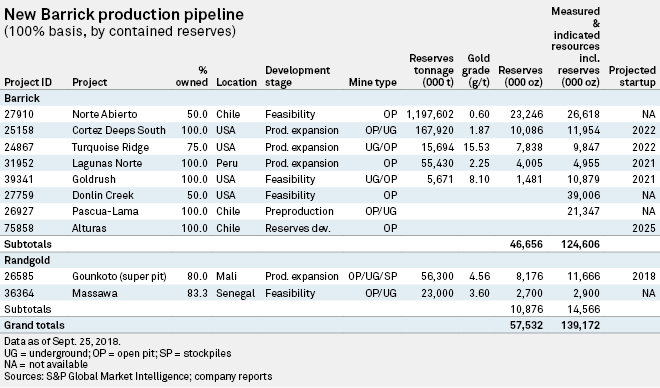Select Alturas projected startup 2025
Image resolution: width=660 pixels, height=388 pixels.
click(644, 228)
